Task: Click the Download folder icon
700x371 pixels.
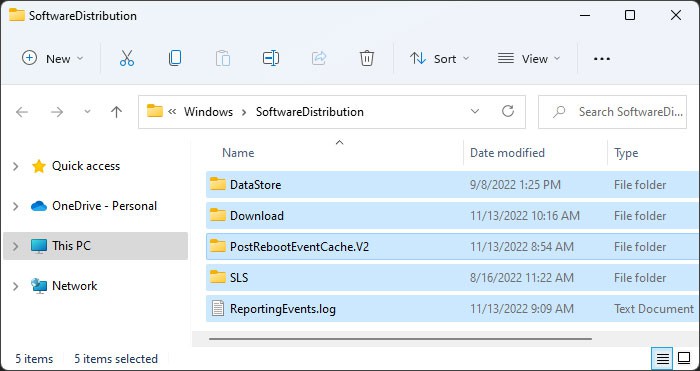Action: 217,215
